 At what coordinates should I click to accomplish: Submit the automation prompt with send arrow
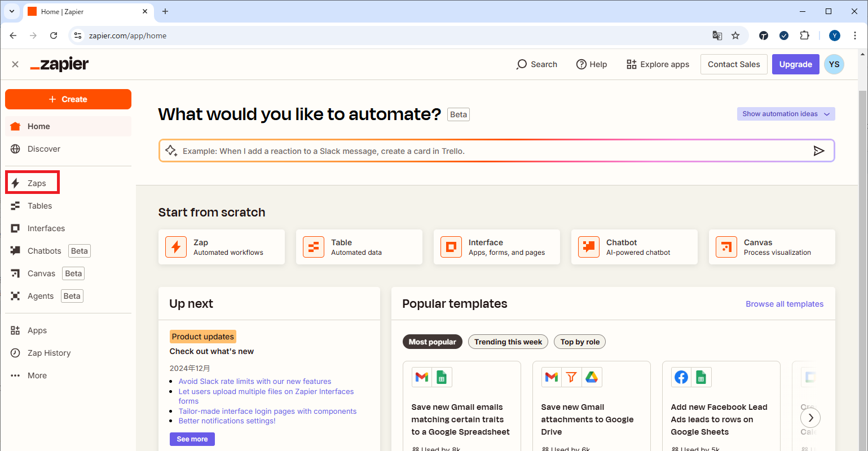[x=819, y=151]
